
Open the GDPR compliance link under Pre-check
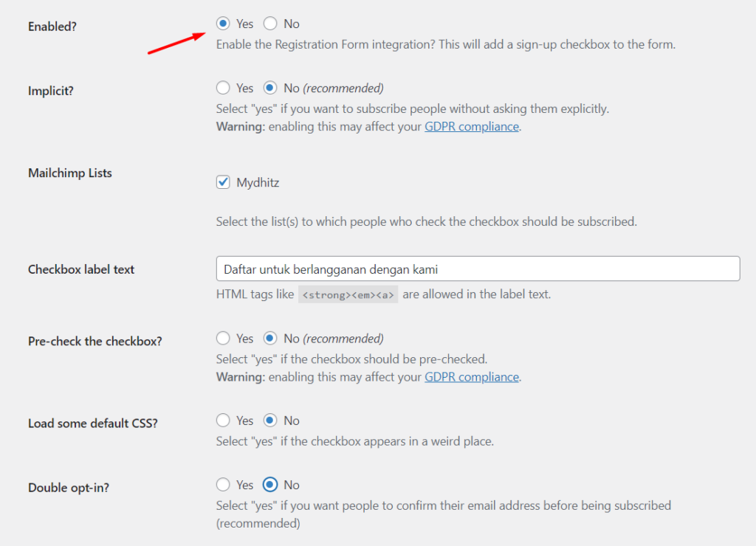(x=472, y=376)
